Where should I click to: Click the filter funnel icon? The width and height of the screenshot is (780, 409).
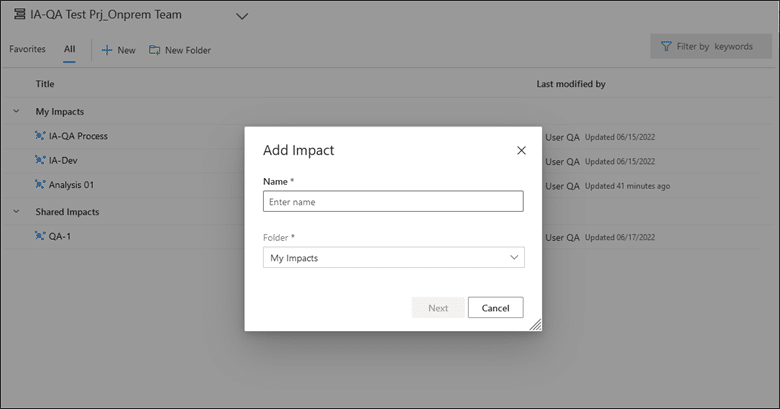[x=666, y=46]
